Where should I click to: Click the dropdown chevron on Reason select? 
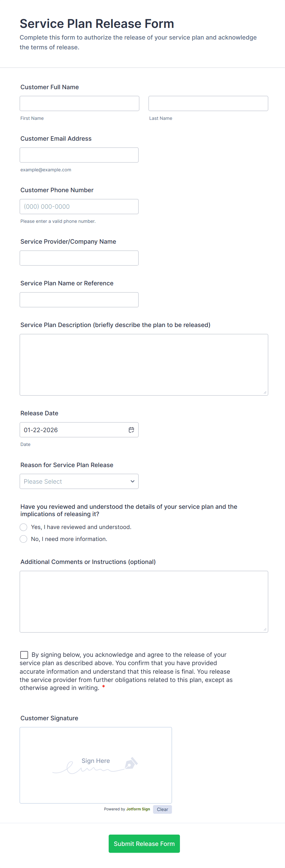[x=132, y=481]
